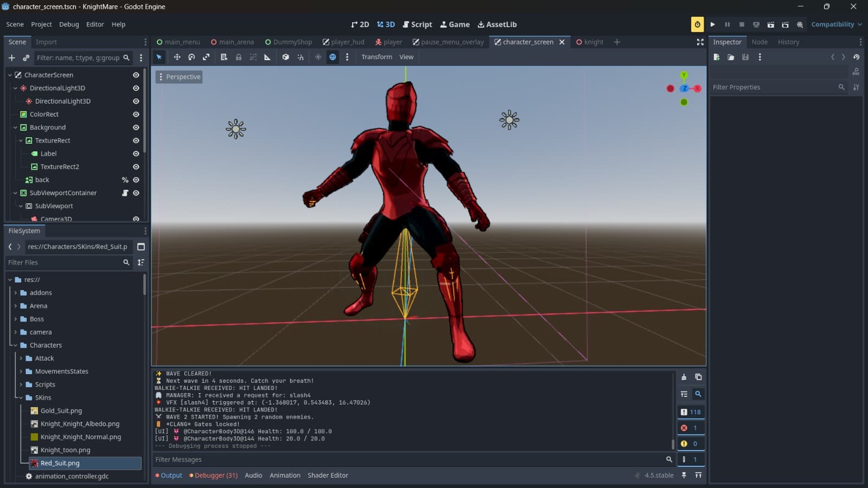Open the AssetLib workspace
Screen dimensions: 868x488
click(x=497, y=24)
